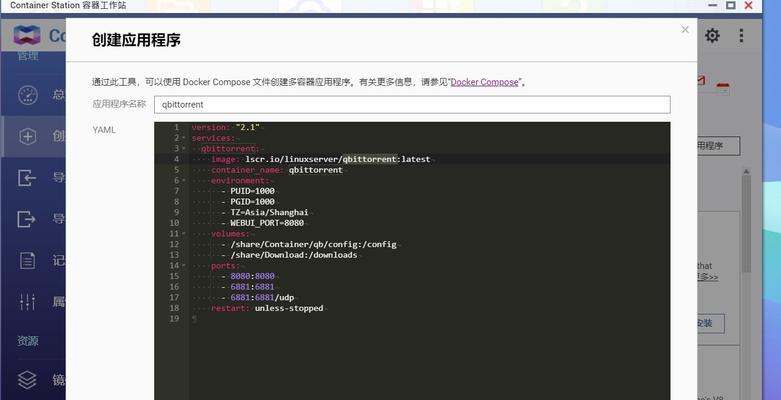This screenshot has width=781, height=400.
Task: Open the Docker Compose help link
Action: coord(484,82)
